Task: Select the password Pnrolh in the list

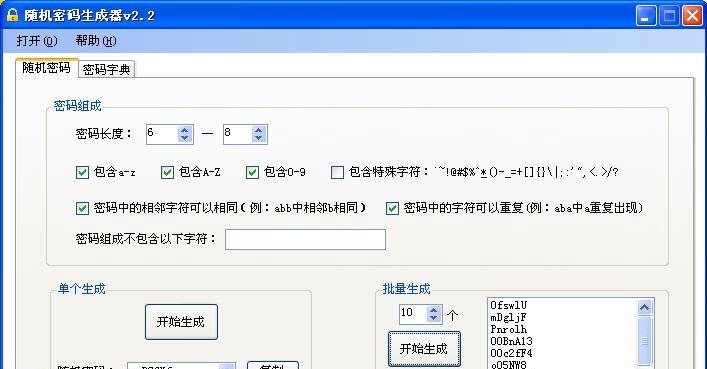Action: [x=508, y=329]
